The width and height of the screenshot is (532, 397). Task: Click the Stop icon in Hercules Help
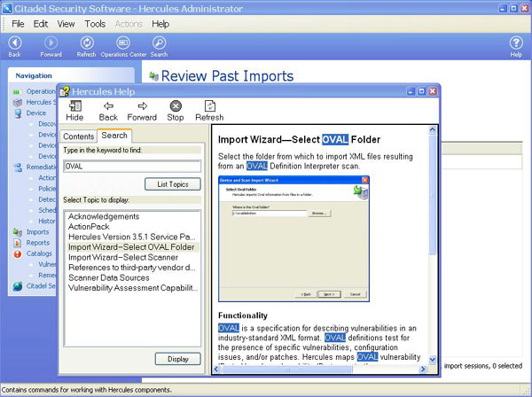176,110
